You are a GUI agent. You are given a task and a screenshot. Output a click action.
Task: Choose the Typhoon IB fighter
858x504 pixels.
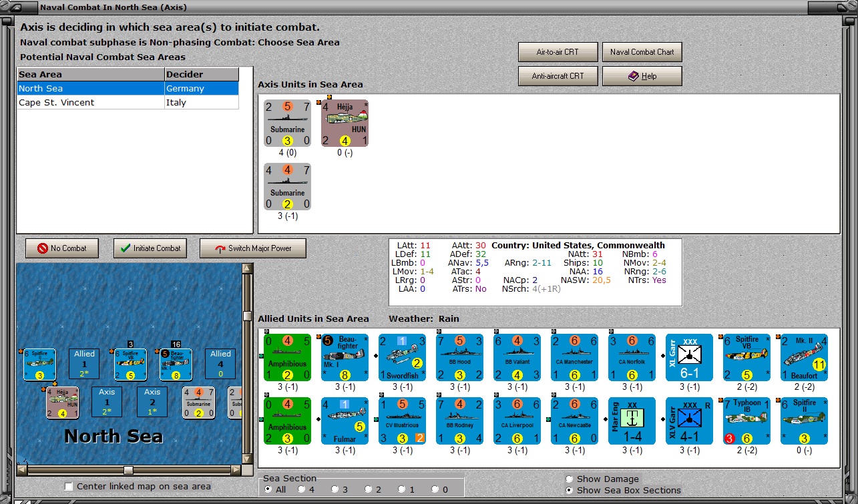(x=746, y=421)
